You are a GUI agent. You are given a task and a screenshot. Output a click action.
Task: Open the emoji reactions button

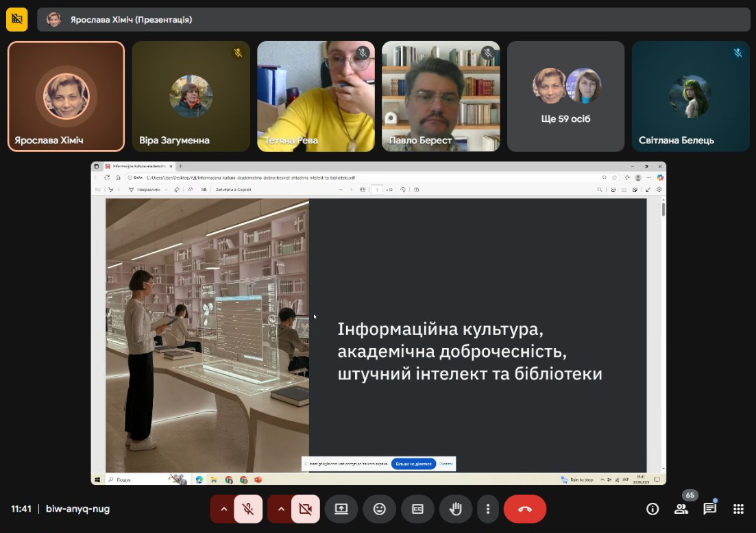380,509
